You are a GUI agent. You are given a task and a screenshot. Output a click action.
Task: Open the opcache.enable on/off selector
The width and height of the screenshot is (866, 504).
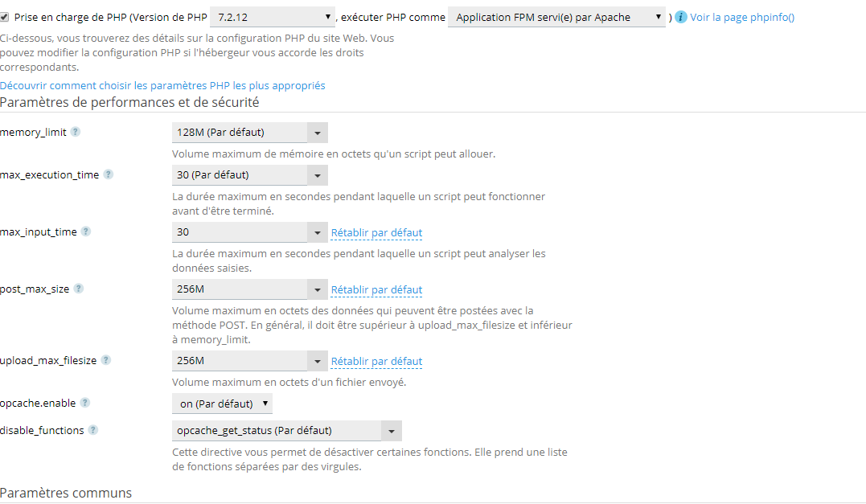pyautogui.click(x=223, y=404)
